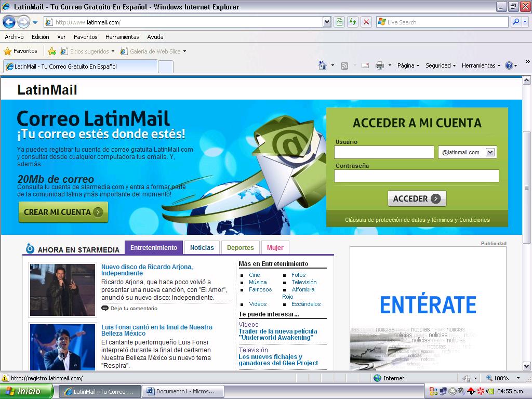Image resolution: width=532 pixels, height=399 pixels.
Task: Click the red Stop loading icon
Action: (367, 22)
